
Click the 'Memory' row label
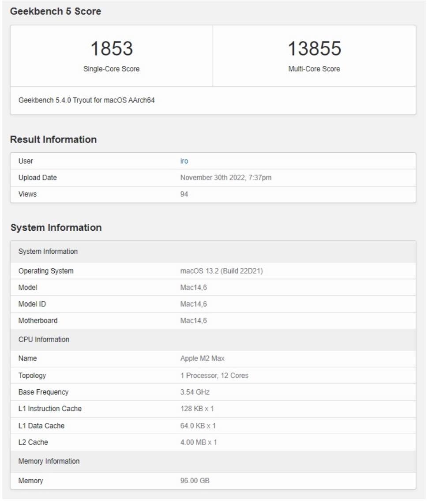click(x=31, y=481)
